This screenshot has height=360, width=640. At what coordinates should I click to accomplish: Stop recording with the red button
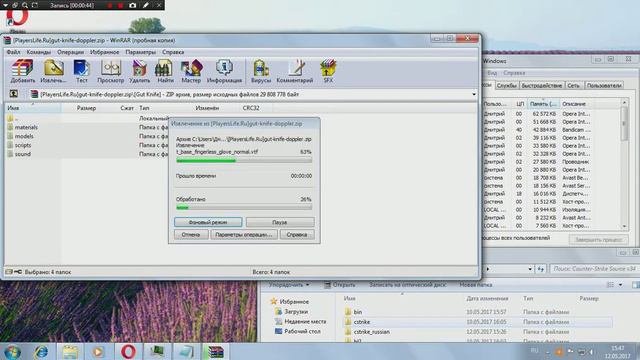[120, 5]
